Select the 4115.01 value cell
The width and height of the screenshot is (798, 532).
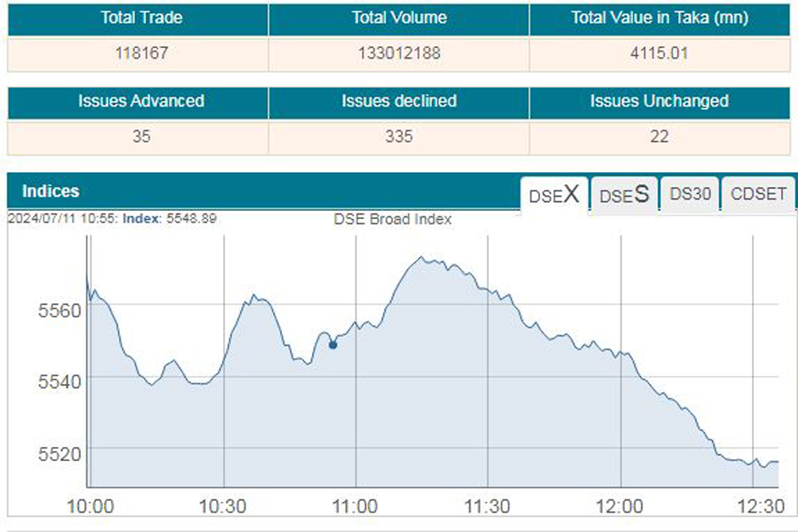pos(660,54)
